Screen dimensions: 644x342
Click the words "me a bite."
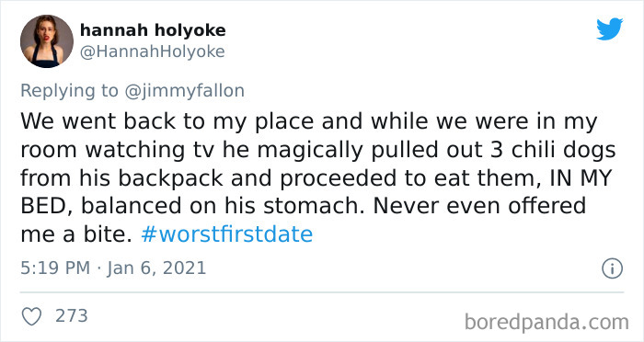coord(76,234)
